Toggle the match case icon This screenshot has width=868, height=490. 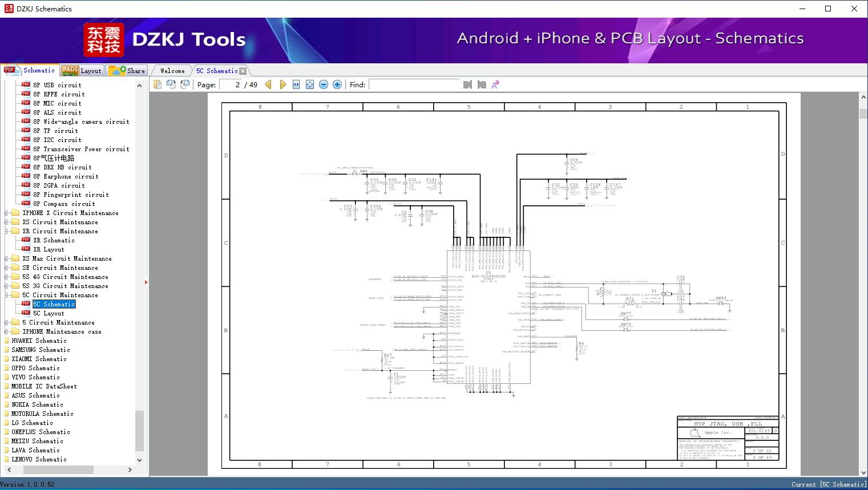495,84
